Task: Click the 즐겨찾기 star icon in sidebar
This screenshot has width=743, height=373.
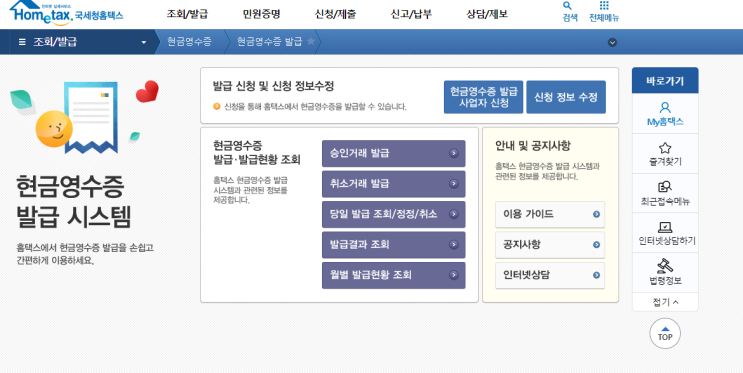Action: click(x=665, y=148)
